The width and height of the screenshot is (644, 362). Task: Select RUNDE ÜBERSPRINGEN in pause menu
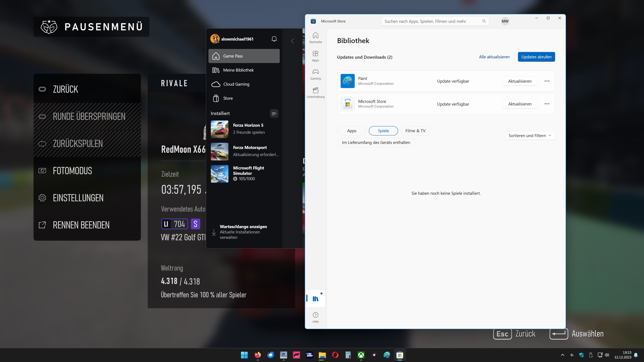coord(87,116)
